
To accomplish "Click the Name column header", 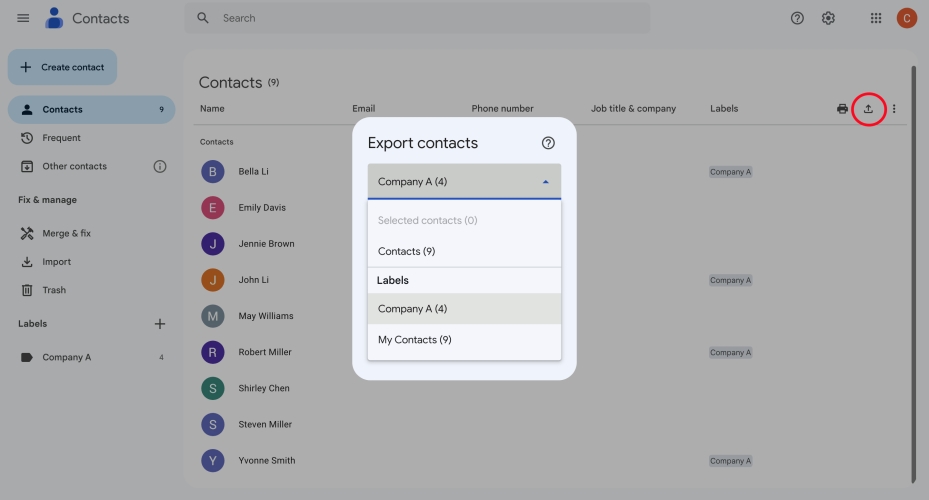I will pyautogui.click(x=212, y=109).
